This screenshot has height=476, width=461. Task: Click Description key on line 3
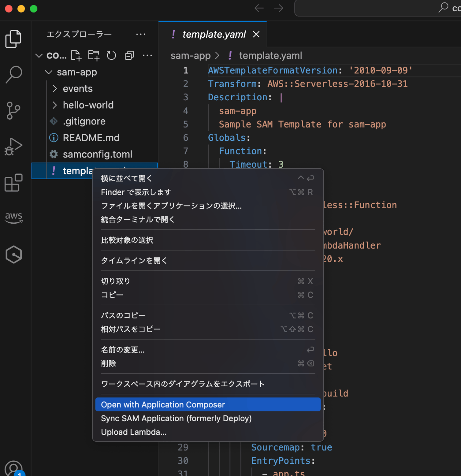point(238,97)
